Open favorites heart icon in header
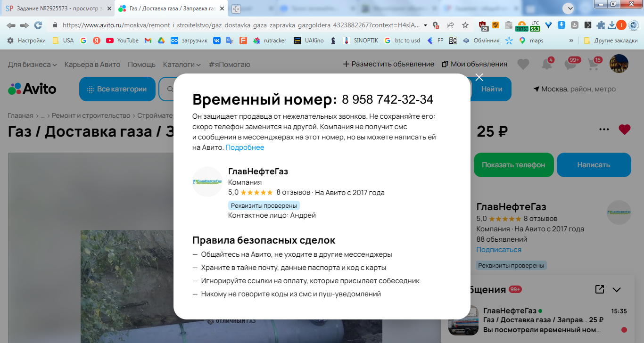This screenshot has width=644, height=343. click(523, 64)
